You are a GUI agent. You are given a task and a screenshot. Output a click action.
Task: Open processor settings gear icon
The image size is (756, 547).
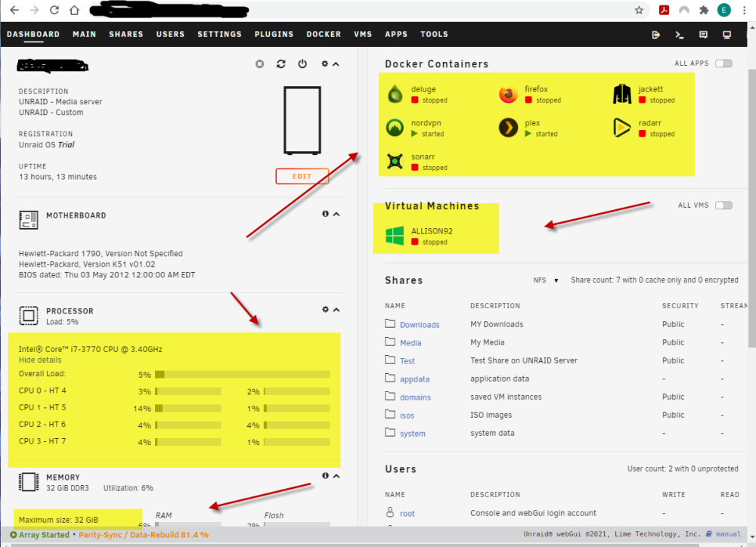(x=325, y=310)
